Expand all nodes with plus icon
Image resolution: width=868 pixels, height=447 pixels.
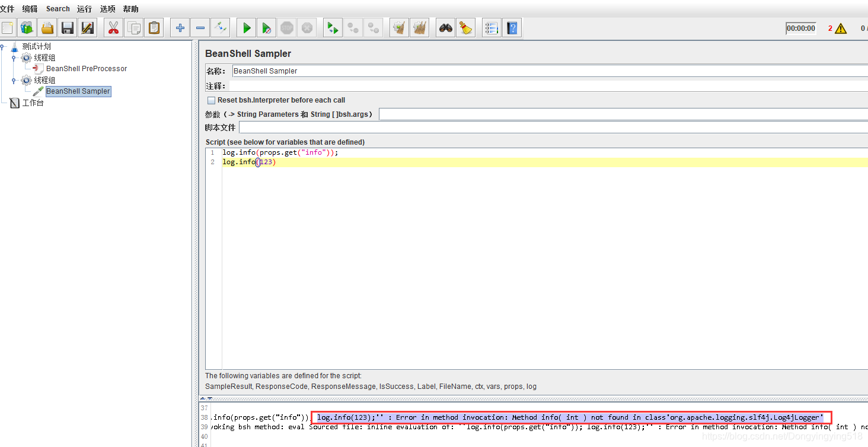tap(180, 28)
